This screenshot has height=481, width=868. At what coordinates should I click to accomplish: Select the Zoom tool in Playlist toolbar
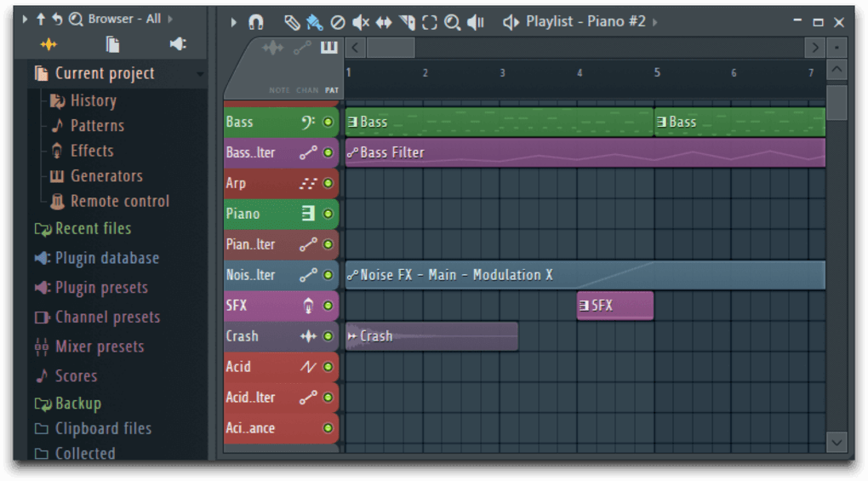coord(453,22)
